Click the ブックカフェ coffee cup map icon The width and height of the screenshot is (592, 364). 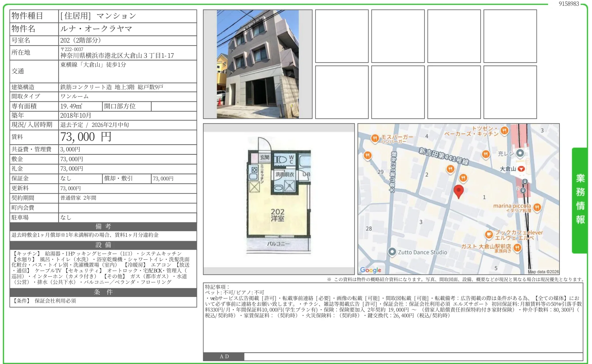(489, 235)
